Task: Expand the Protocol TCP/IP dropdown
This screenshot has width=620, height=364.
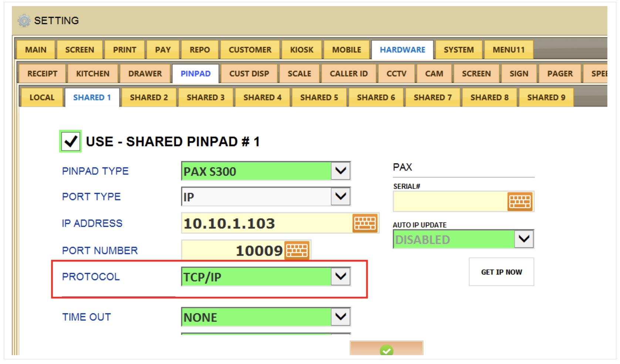Action: point(340,277)
